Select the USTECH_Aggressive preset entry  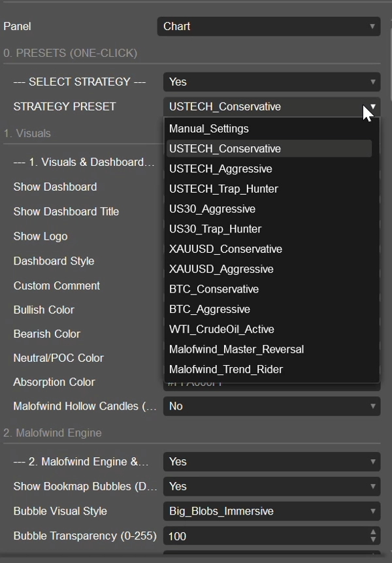pyautogui.click(x=219, y=169)
